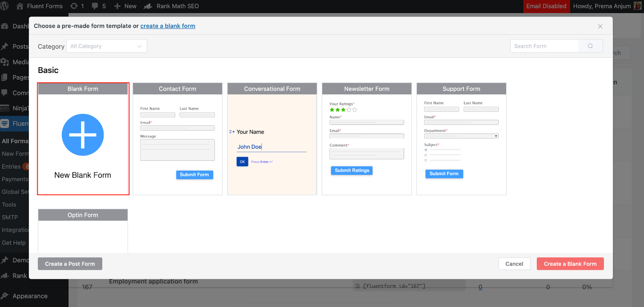
Task: Click the Ninja Tables icon in sidebar
Action: tap(5, 108)
